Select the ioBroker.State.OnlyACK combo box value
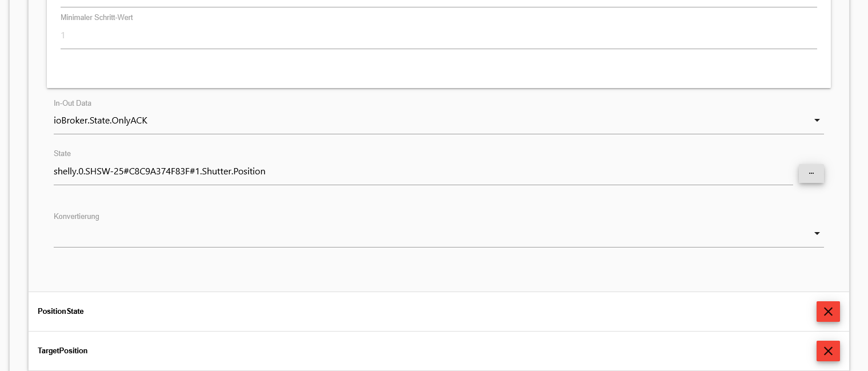Screen dimensions: 868x371 (x=101, y=121)
